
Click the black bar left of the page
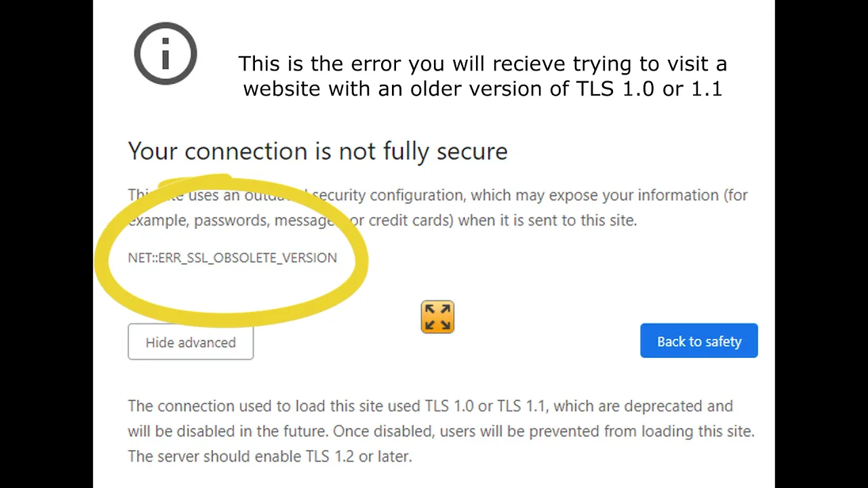(x=46, y=244)
